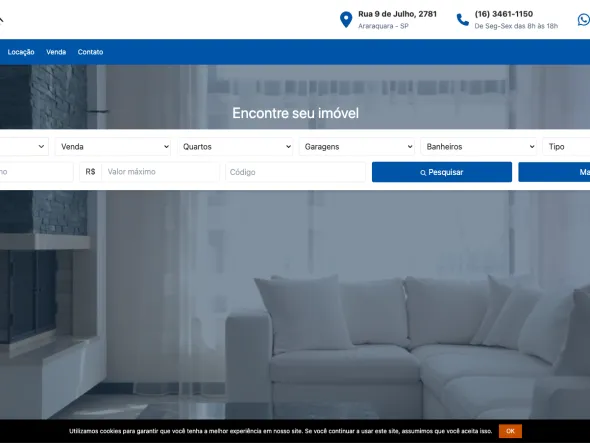590x443 pixels.
Task: Click the Pesquisar search button
Action: (x=442, y=172)
